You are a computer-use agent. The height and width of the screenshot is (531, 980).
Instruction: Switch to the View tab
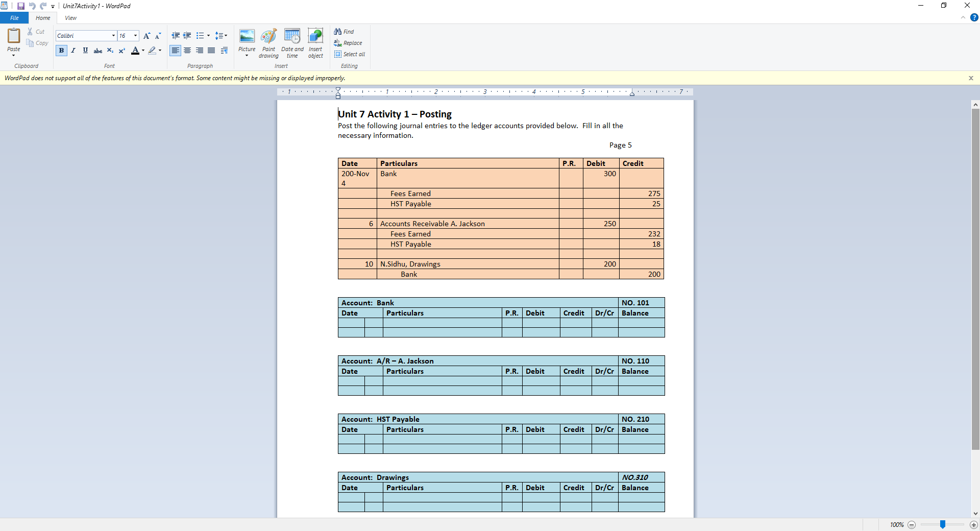pos(70,18)
